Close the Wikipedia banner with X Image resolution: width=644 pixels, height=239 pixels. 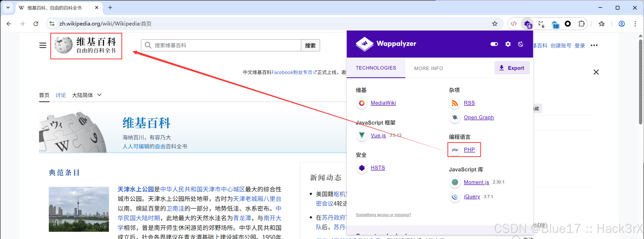pos(596,72)
